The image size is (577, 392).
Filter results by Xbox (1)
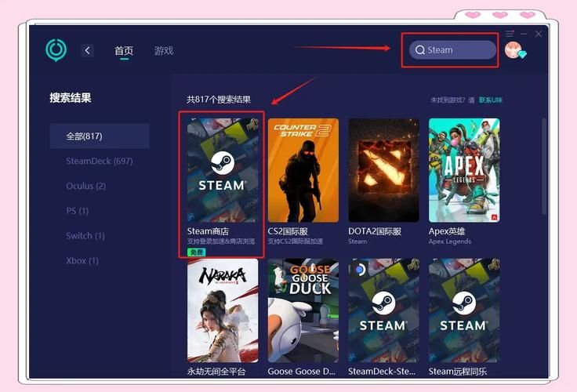pyautogui.click(x=82, y=260)
